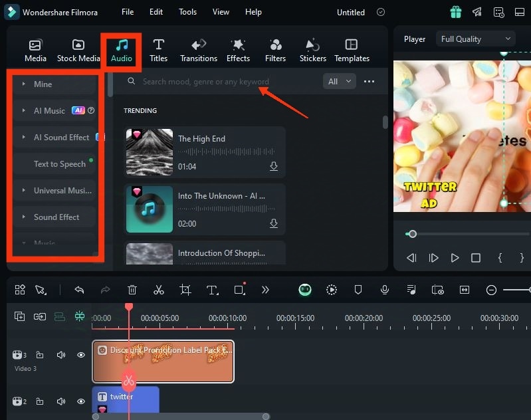This screenshot has height=420, width=531.
Task: Select The High End thumbnail
Action: 150,152
